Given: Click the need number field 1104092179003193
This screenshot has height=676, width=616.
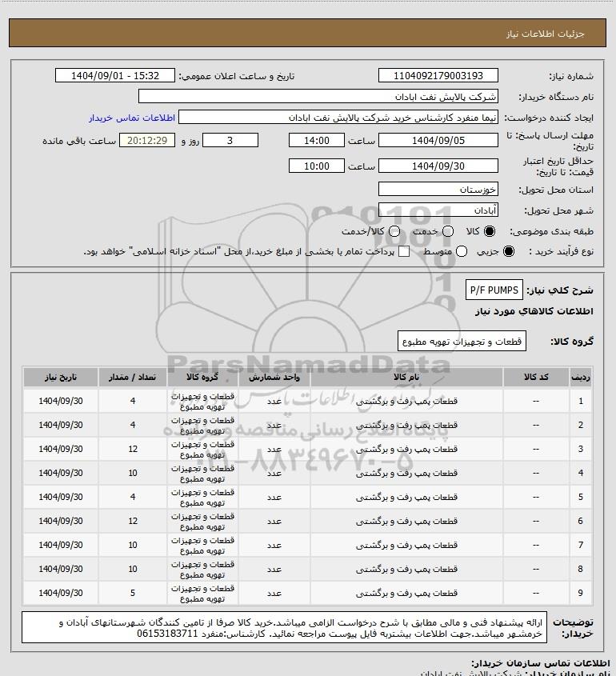Looking at the screenshot, I should [x=438, y=75].
